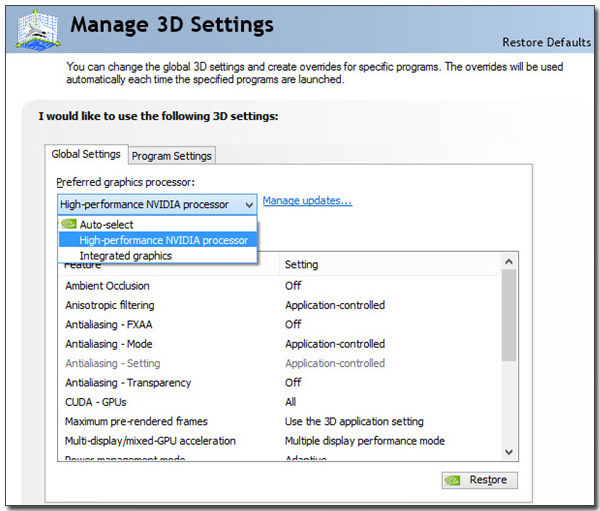
Task: Click Off value for Antialiasing - Transparency
Action: 293,383
